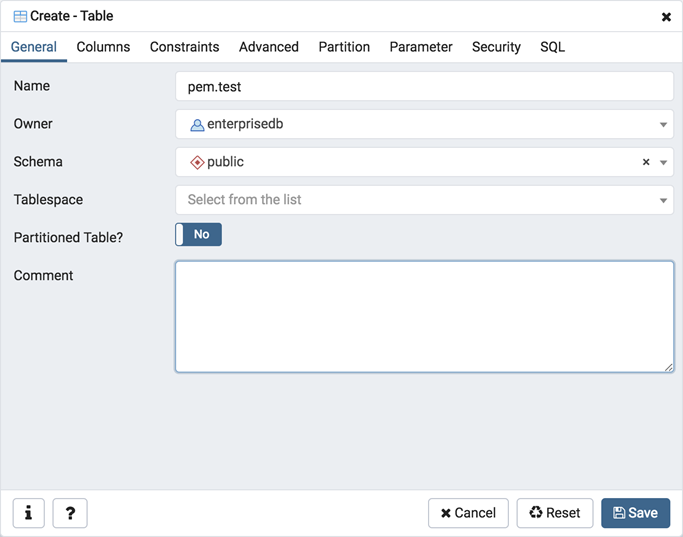683x537 pixels.
Task: Click the Cancel button
Action: point(468,513)
